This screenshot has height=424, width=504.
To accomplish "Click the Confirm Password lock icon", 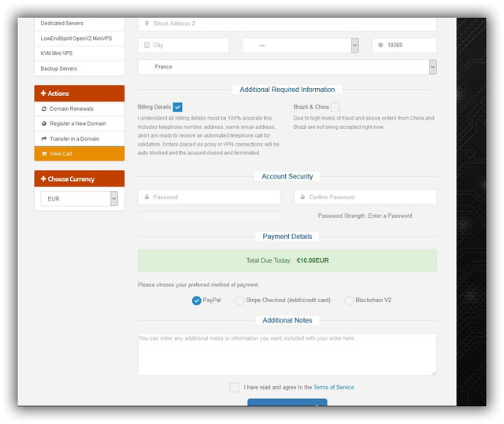I will 302,197.
